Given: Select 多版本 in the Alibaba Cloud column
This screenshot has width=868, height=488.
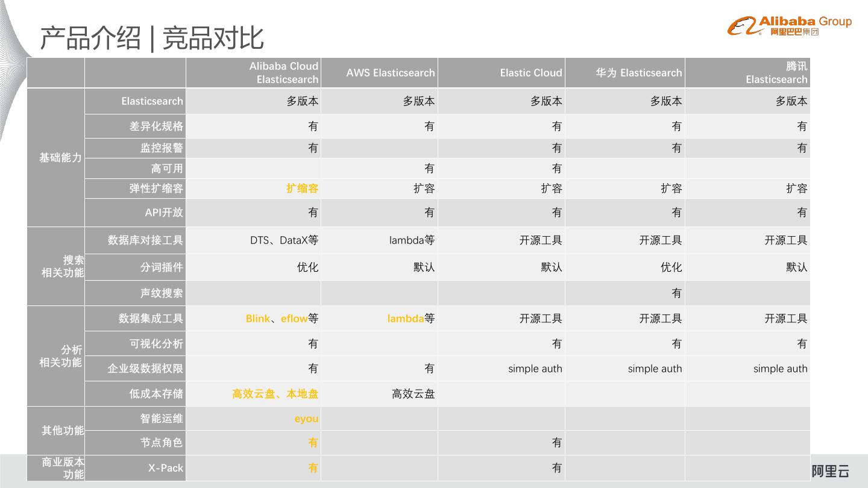Looking at the screenshot, I should click(303, 101).
